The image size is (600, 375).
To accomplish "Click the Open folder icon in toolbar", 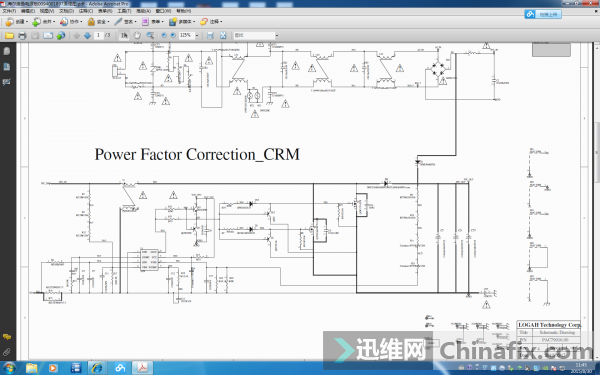I will (10, 36).
